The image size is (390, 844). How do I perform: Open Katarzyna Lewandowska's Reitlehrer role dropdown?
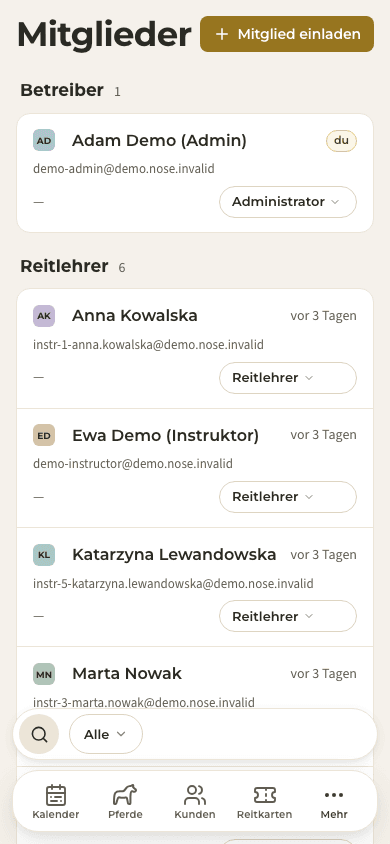288,616
